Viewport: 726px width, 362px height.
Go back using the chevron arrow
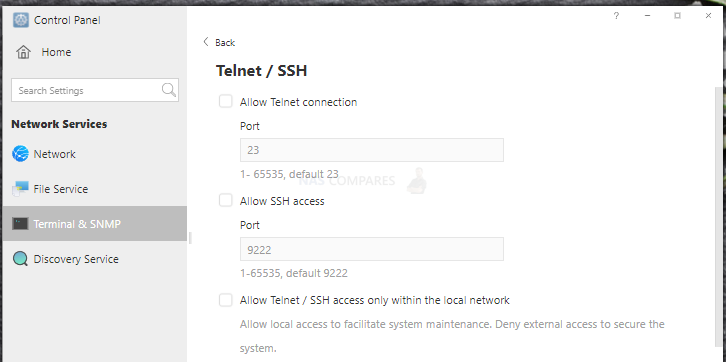point(206,42)
